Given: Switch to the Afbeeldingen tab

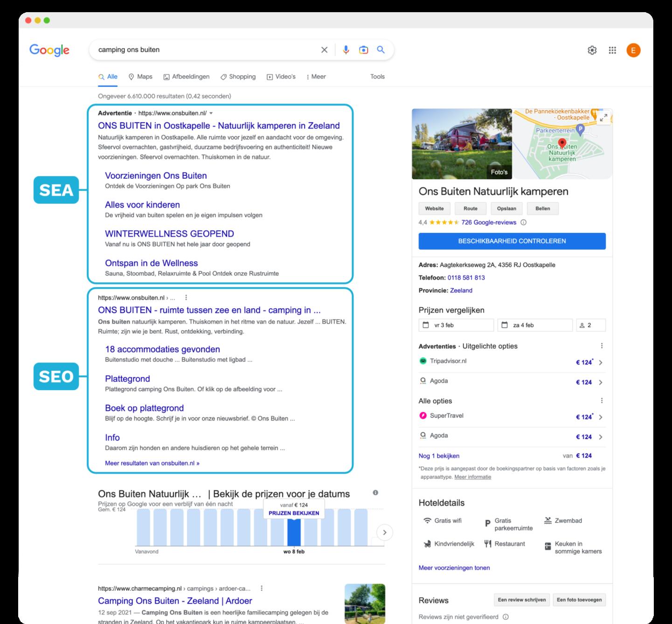Looking at the screenshot, I should click(186, 77).
